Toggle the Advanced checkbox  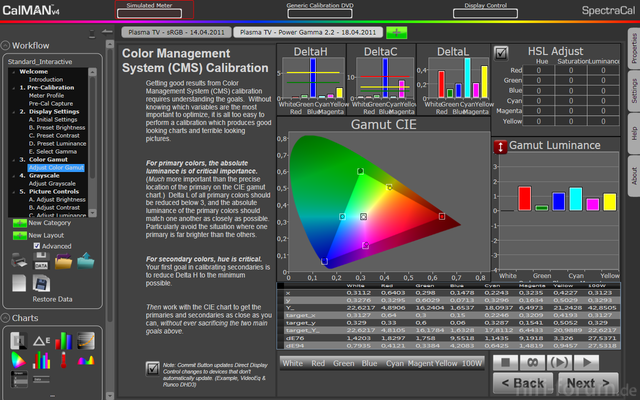click(x=37, y=246)
